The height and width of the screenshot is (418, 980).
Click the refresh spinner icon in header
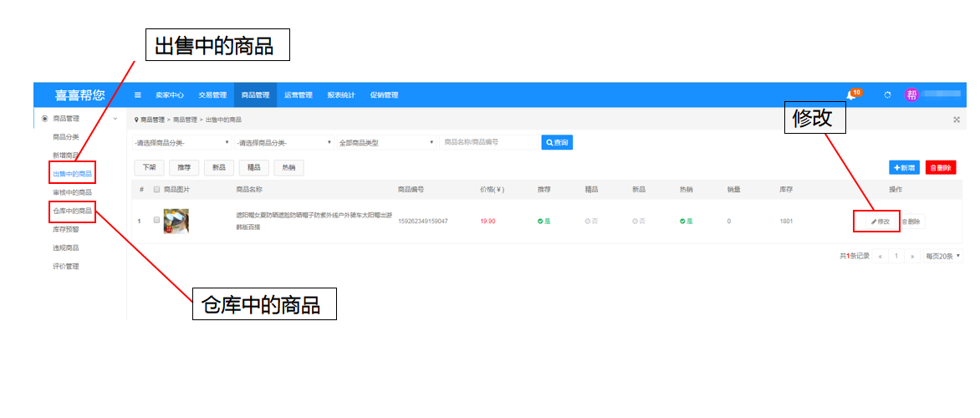[x=887, y=95]
